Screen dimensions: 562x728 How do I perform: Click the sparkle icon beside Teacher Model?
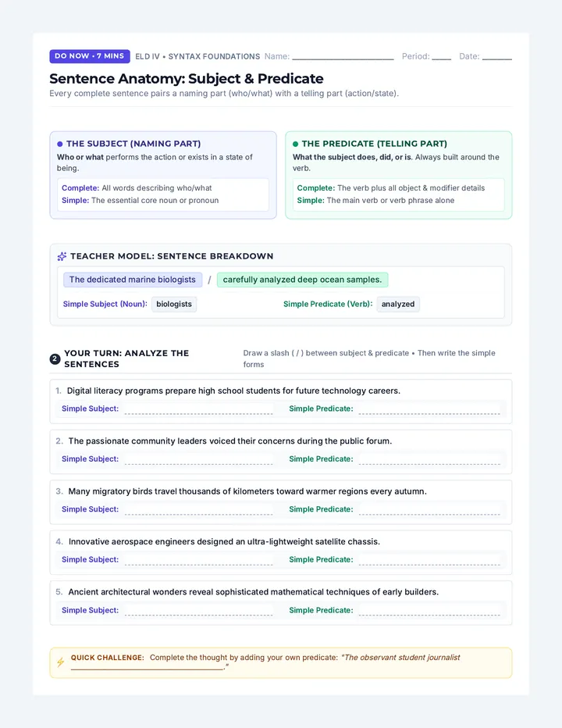click(62, 256)
